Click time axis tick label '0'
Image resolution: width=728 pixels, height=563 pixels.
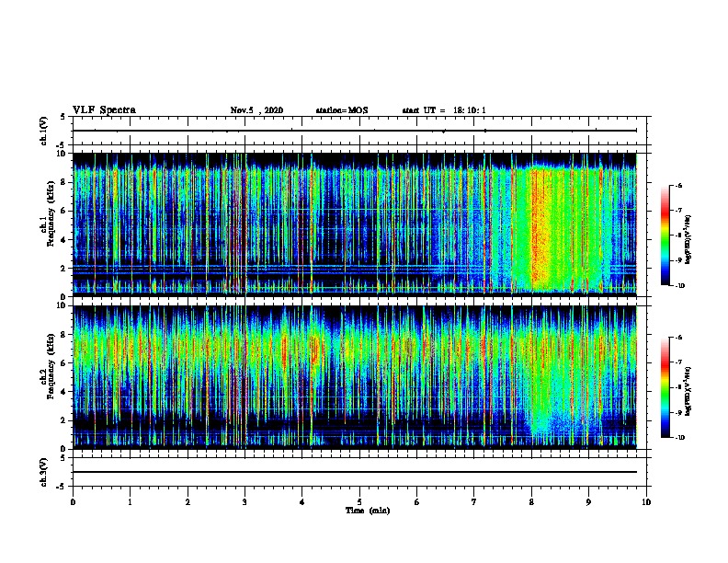tap(73, 502)
